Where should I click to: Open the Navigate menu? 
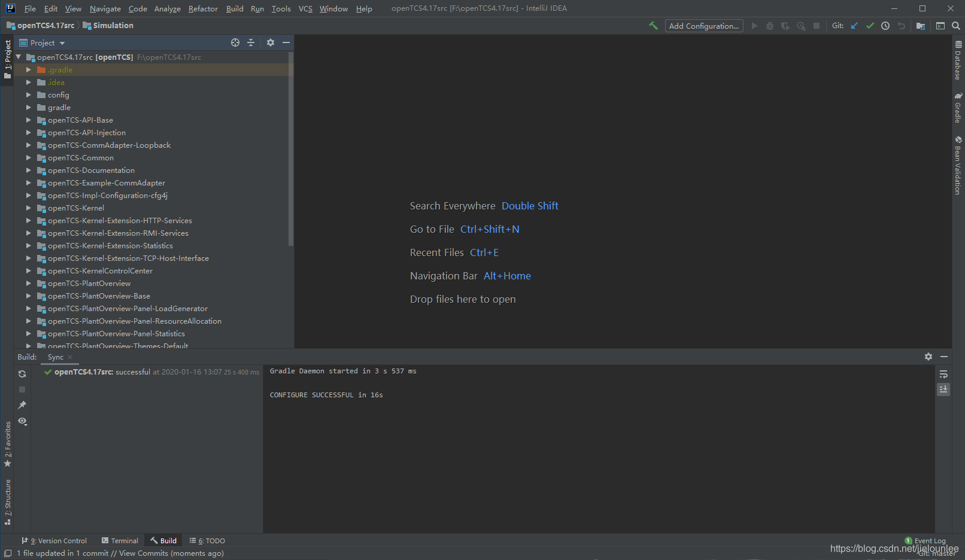tap(105, 8)
